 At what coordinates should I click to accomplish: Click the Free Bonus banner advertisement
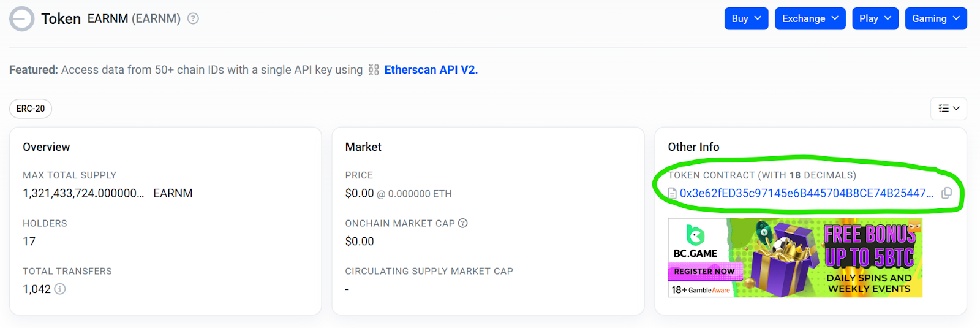(795, 257)
